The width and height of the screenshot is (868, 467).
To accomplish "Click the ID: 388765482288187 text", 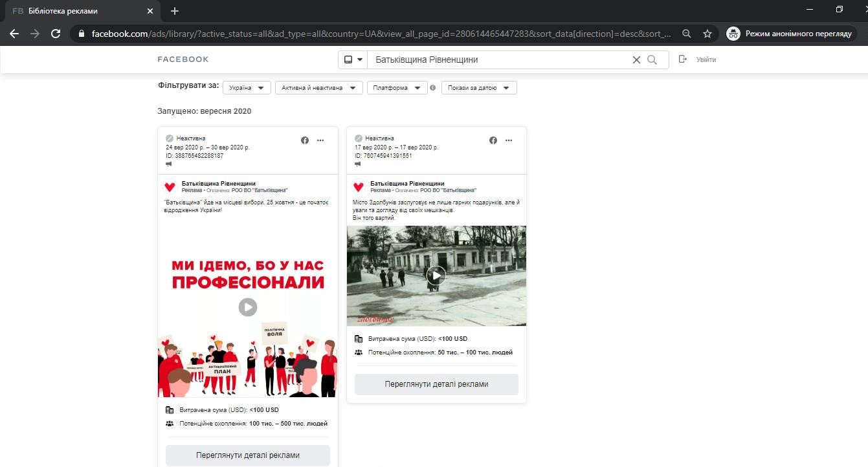I will pyautogui.click(x=194, y=156).
